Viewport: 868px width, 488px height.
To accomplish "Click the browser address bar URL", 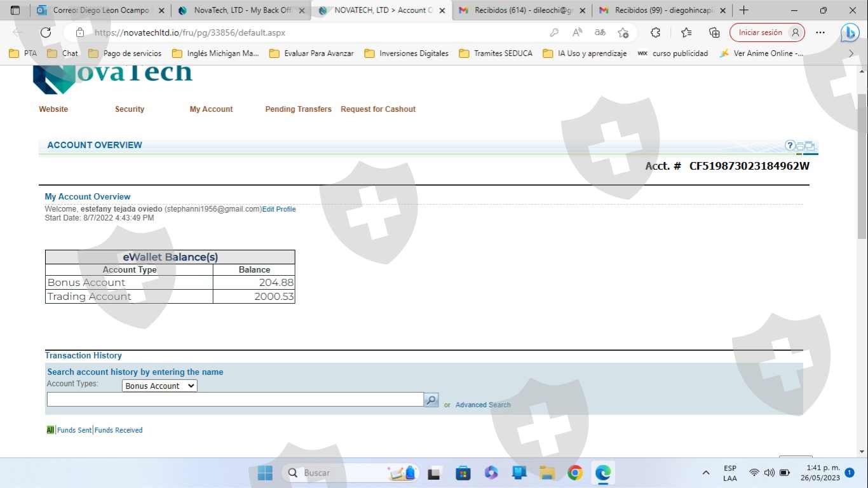I will pyautogui.click(x=190, y=32).
